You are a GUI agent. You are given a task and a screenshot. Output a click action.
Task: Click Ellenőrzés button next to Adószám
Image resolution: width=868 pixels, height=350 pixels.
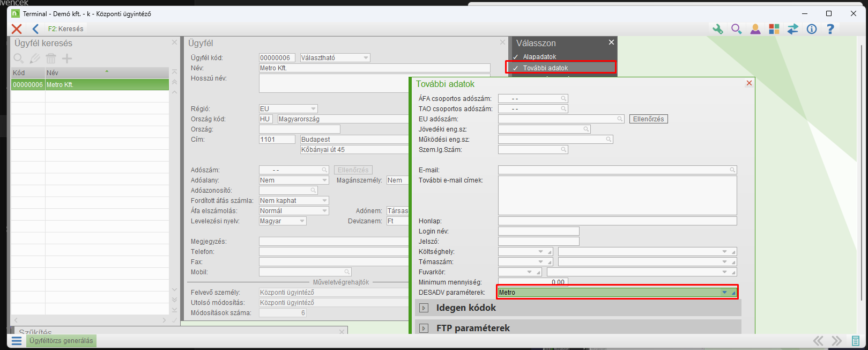click(x=353, y=170)
